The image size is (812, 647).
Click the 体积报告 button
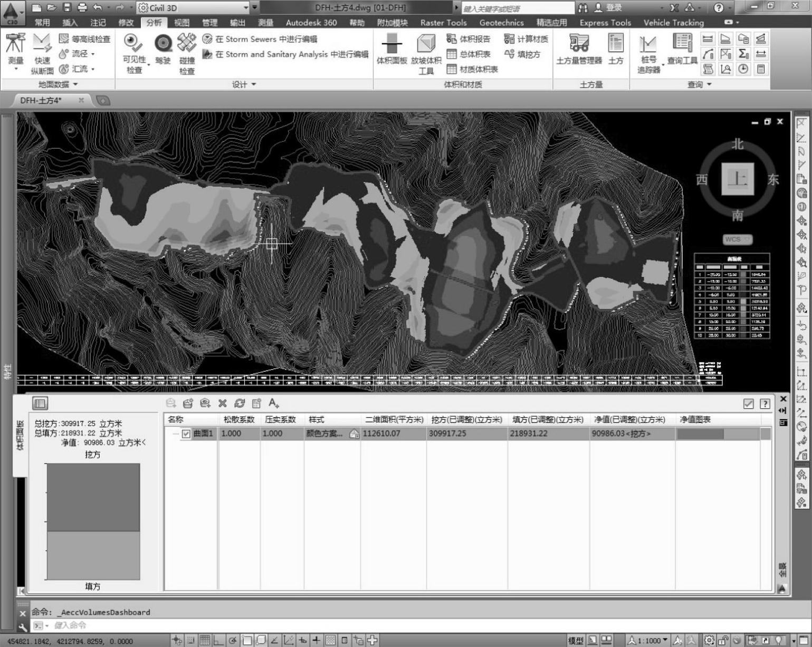click(469, 39)
